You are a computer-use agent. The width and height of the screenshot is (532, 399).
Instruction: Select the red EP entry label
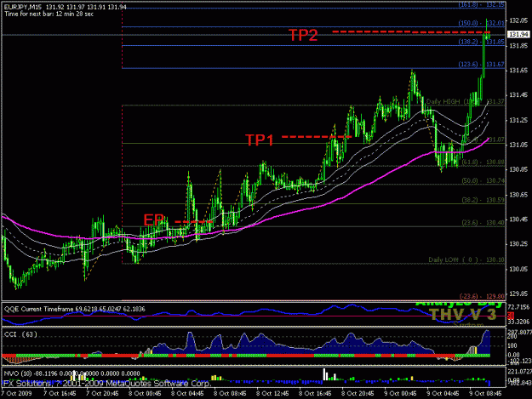[154, 220]
